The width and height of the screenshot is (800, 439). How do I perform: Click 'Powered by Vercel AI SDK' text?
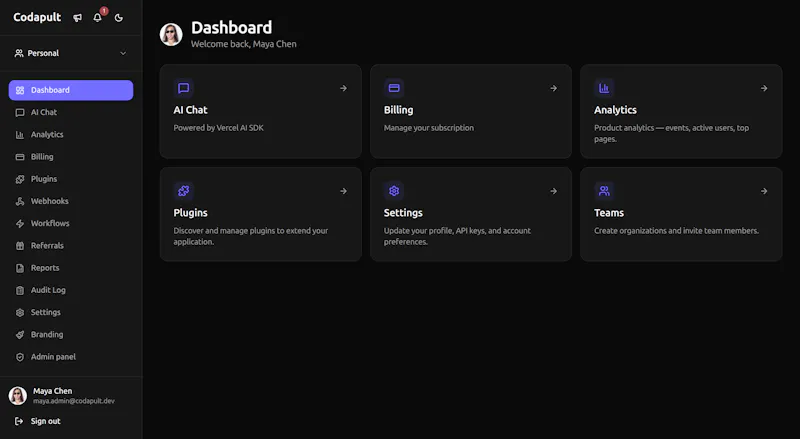point(218,128)
